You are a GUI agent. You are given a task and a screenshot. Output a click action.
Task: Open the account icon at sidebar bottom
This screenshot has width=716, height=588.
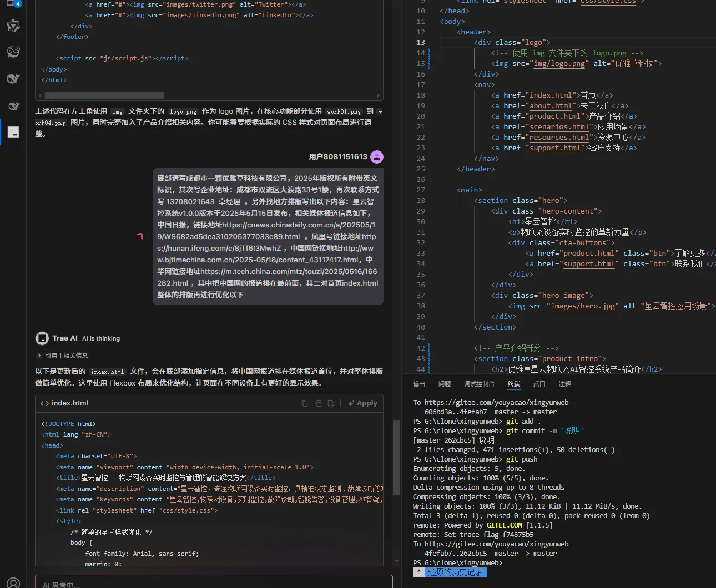(13, 582)
